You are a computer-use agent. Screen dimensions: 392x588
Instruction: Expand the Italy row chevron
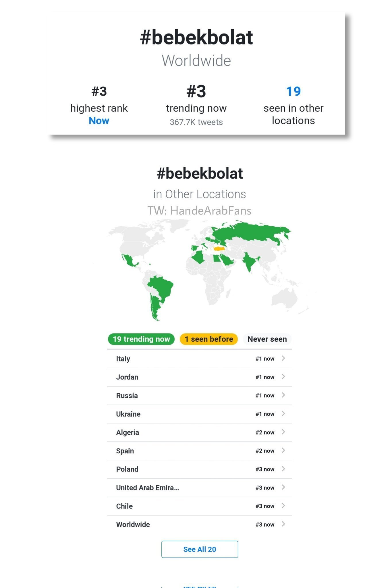click(x=283, y=358)
